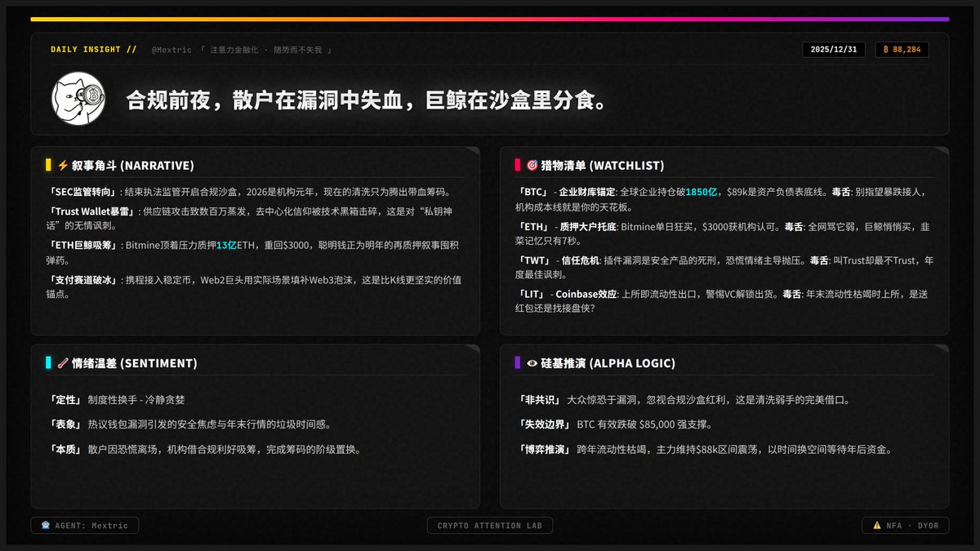Screen dimensions: 980x551
Task: Click the 硅基推演 (ALPHA LOGIC) heading
Action: (608, 363)
